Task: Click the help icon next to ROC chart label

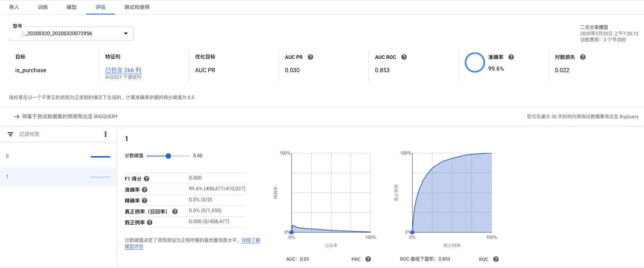Action: [x=496, y=259]
